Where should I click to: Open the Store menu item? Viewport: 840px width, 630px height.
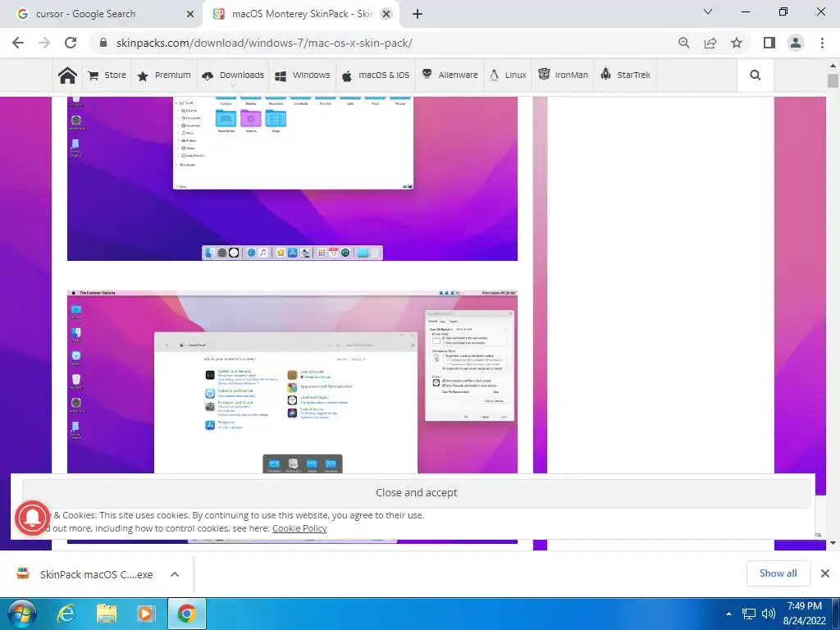[107, 75]
